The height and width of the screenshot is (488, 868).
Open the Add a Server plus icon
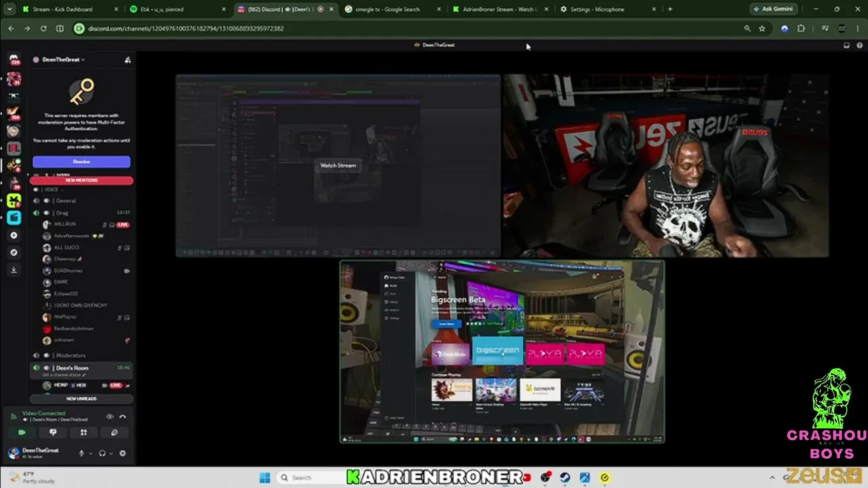14,235
